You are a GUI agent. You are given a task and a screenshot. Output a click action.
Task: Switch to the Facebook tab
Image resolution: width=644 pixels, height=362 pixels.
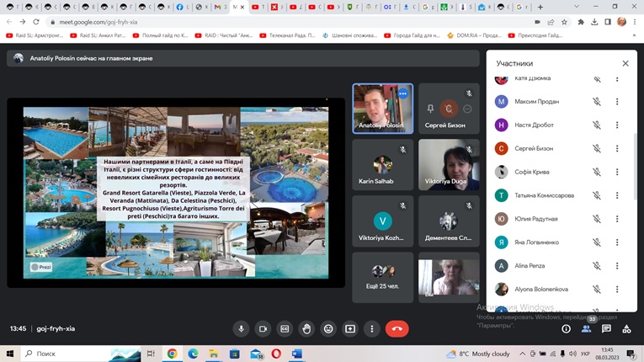click(183, 7)
